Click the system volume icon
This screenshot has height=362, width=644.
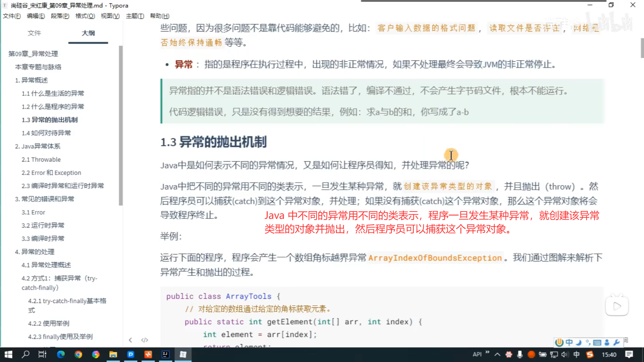565,354
